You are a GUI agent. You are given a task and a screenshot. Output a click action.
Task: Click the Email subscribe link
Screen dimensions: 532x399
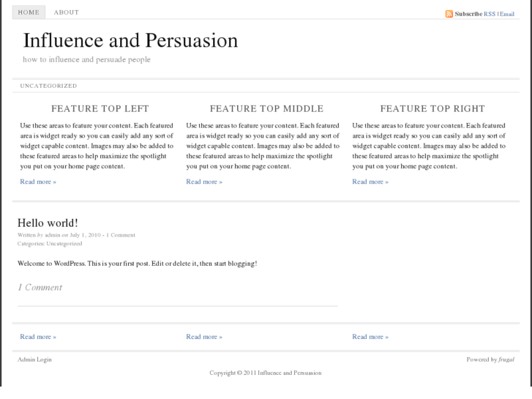pyautogui.click(x=507, y=14)
